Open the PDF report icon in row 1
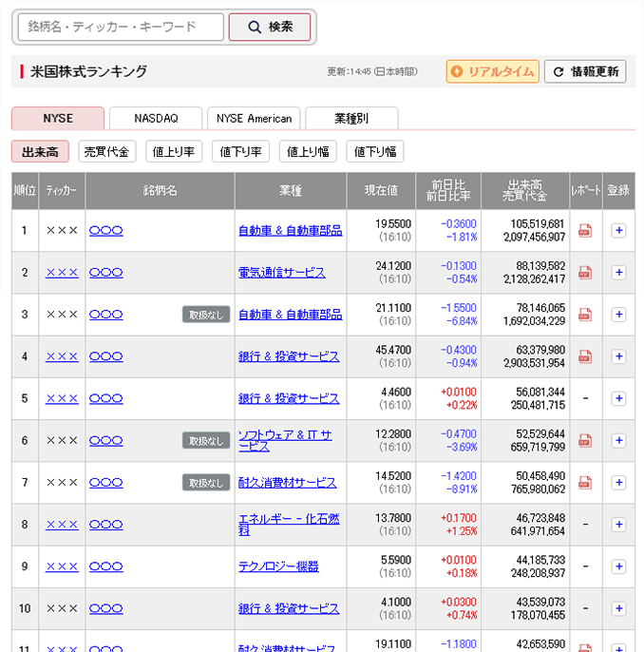 click(x=585, y=230)
